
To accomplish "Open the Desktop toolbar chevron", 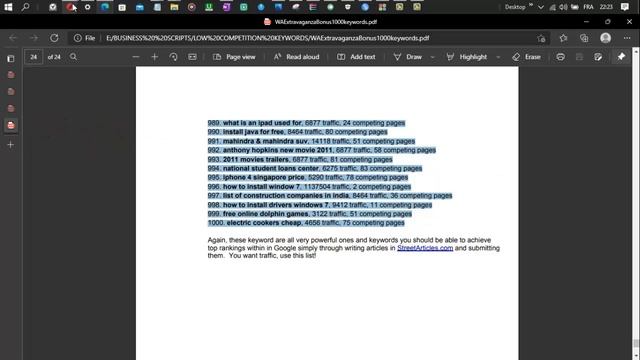I will tap(531, 5).
